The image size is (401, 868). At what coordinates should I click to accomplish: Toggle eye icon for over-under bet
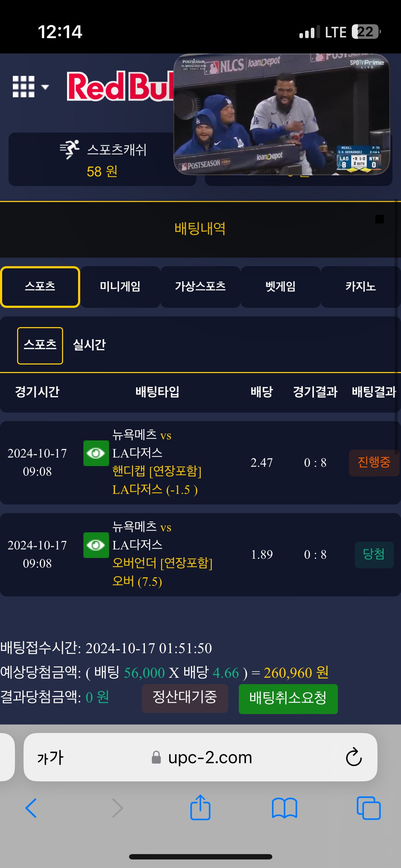click(x=96, y=545)
